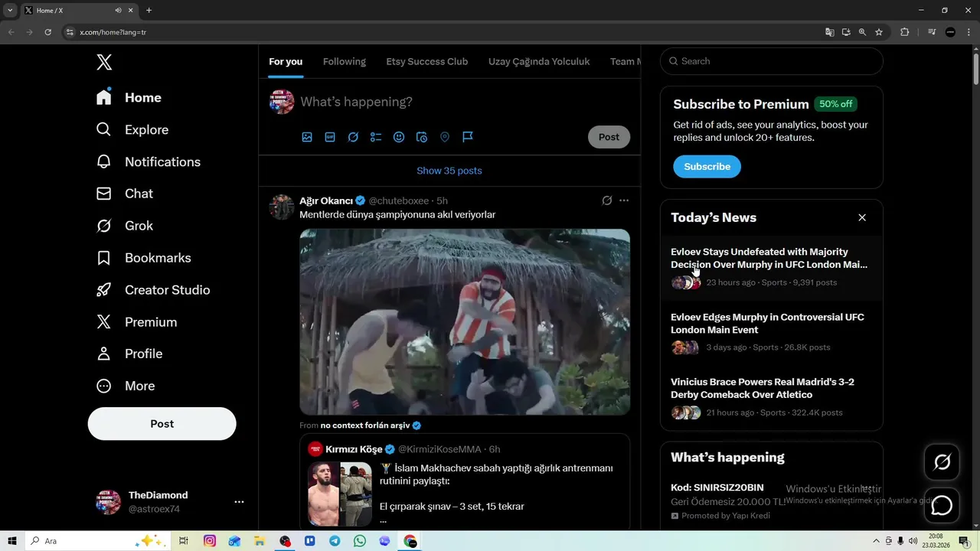Image resolution: width=980 pixels, height=551 pixels.
Task: Click the Grok icon in the composer toolbar
Action: pos(353,137)
